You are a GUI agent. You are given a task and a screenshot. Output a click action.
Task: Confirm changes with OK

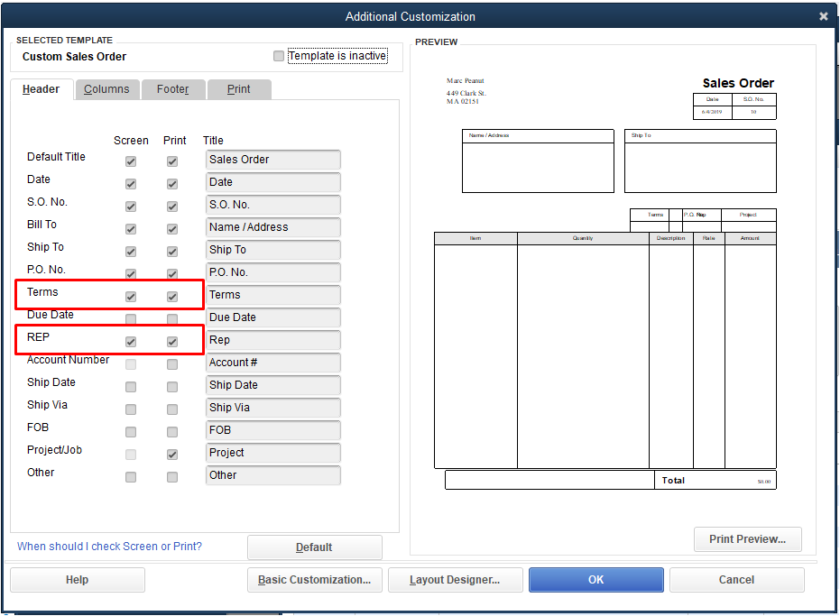click(596, 580)
